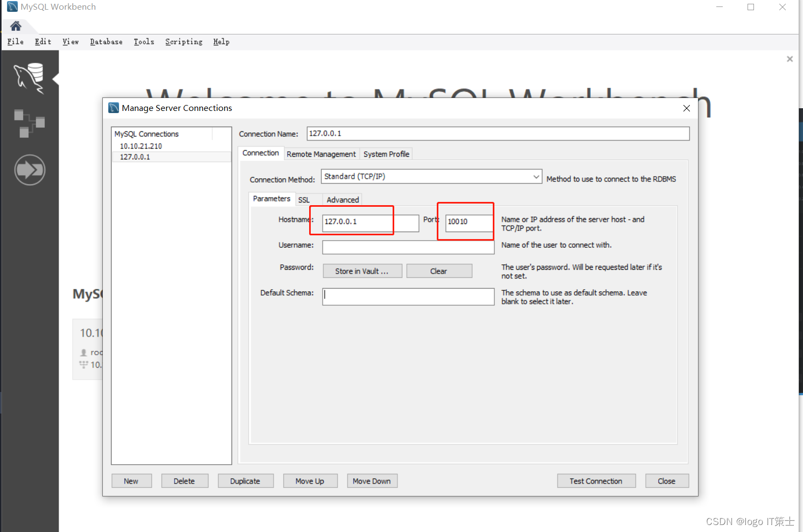Close the Manage Server Connections dialog
Viewport: 803px width, 532px height.
(x=686, y=108)
